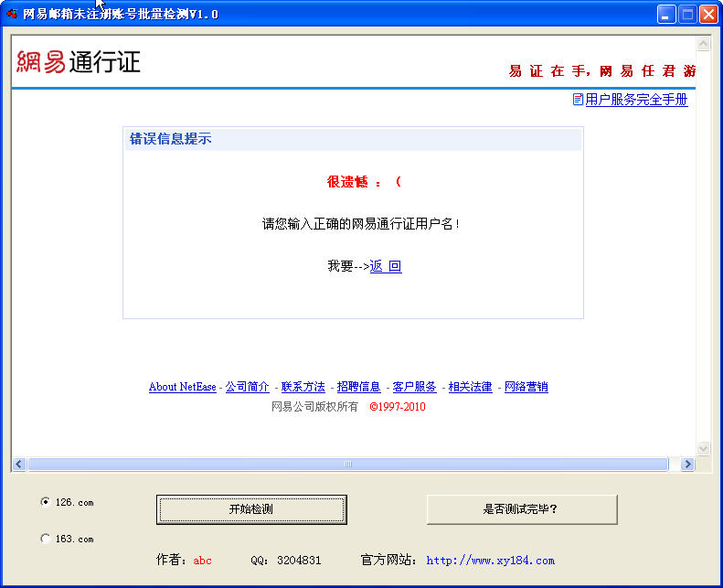
Task: Click the horizontal scrollbar left arrow
Action: (x=19, y=464)
